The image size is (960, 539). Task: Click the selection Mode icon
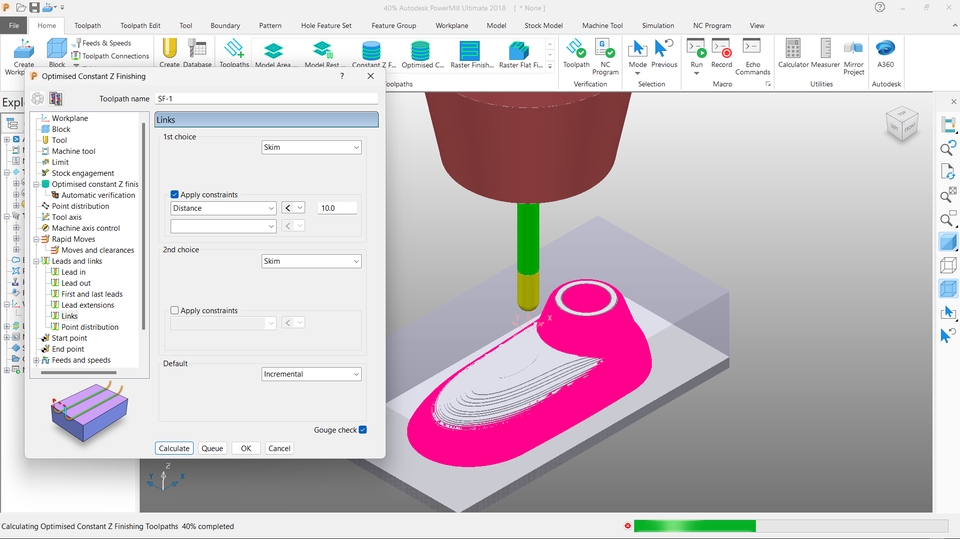click(x=637, y=56)
